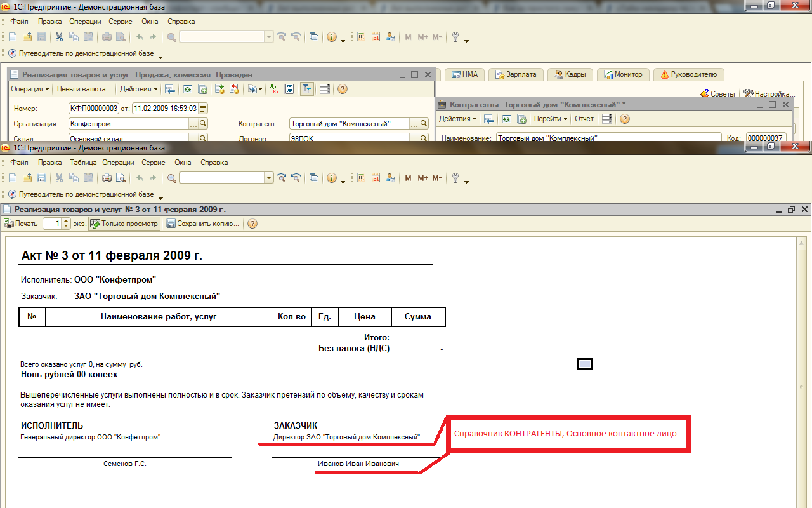
Task: Click magnifier search icon in front window toolbar
Action: tap(171, 178)
